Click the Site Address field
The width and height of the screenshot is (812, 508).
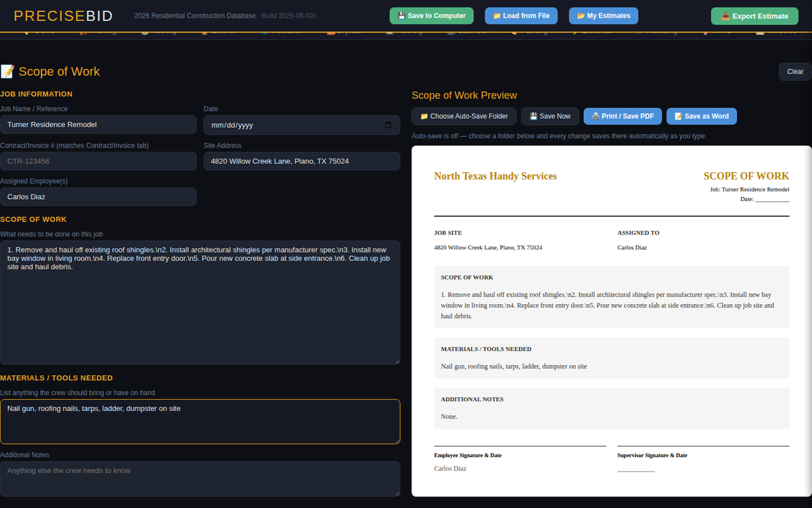302,161
